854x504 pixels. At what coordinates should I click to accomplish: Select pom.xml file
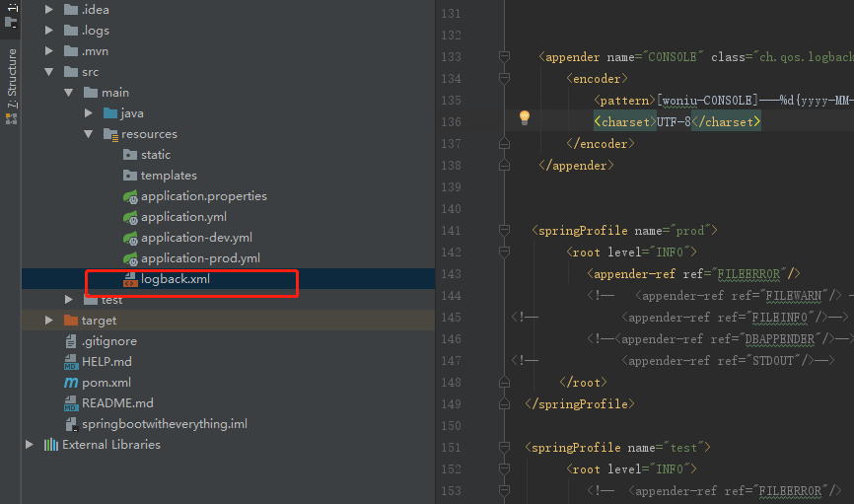click(107, 383)
